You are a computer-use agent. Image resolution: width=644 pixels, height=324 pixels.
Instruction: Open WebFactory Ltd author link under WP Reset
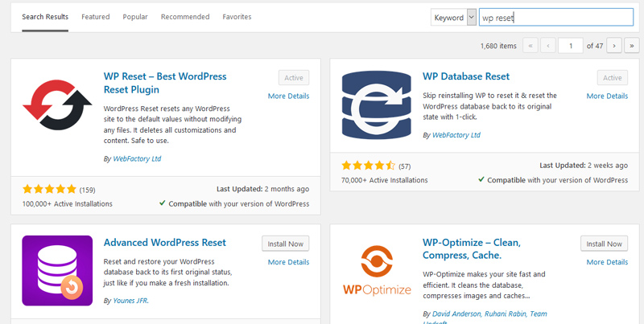137,158
